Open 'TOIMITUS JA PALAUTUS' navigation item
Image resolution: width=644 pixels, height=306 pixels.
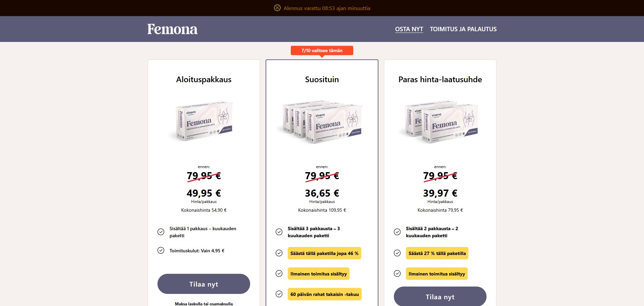pos(463,29)
